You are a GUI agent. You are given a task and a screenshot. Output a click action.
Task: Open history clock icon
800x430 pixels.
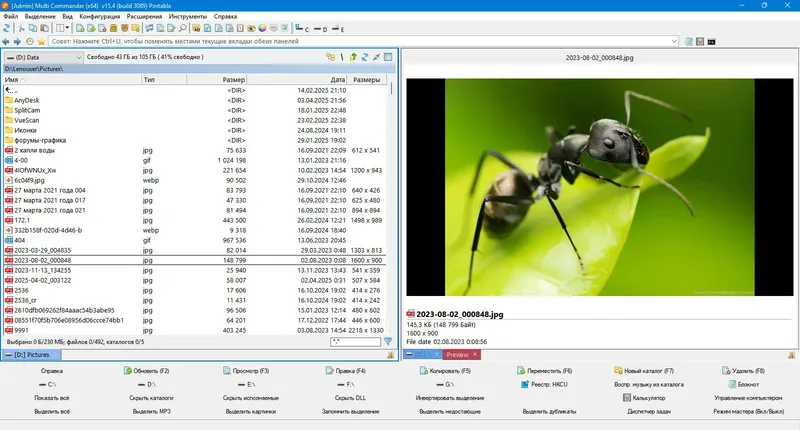tap(30, 42)
